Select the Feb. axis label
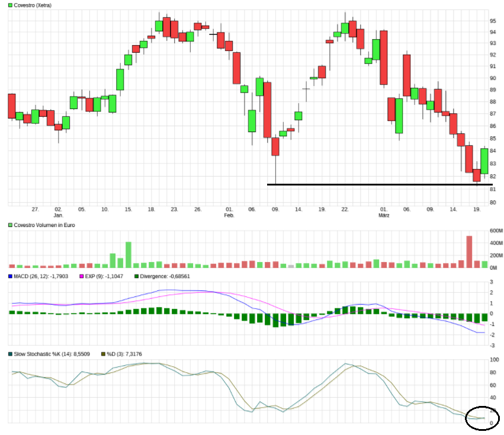 tap(229, 215)
